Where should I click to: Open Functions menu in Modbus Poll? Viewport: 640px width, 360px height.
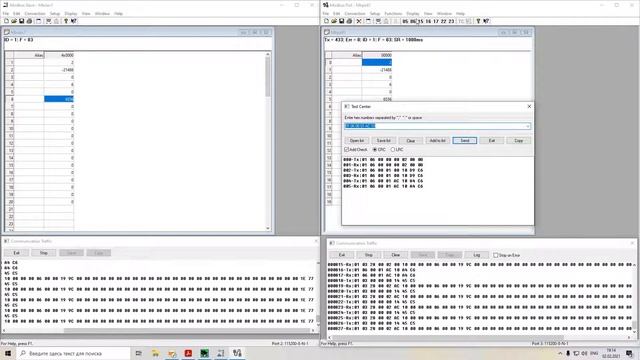point(393,13)
